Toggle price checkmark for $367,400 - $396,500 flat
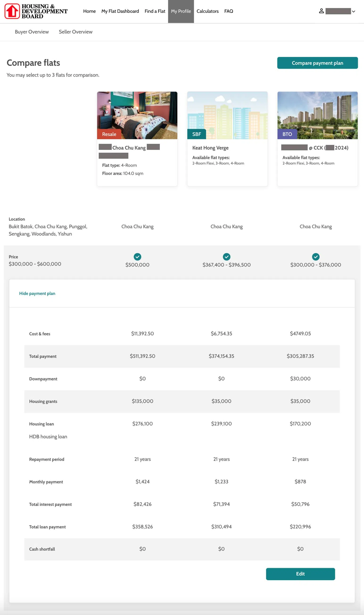364x615 pixels. [x=226, y=257]
